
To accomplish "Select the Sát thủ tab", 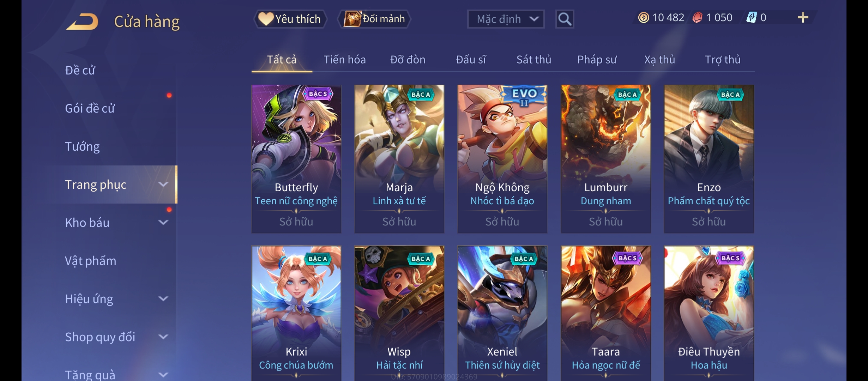I will click(534, 60).
